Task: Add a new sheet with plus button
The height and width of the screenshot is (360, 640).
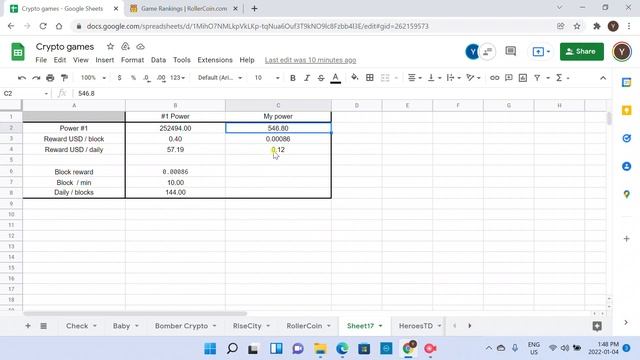Action: 28,326
